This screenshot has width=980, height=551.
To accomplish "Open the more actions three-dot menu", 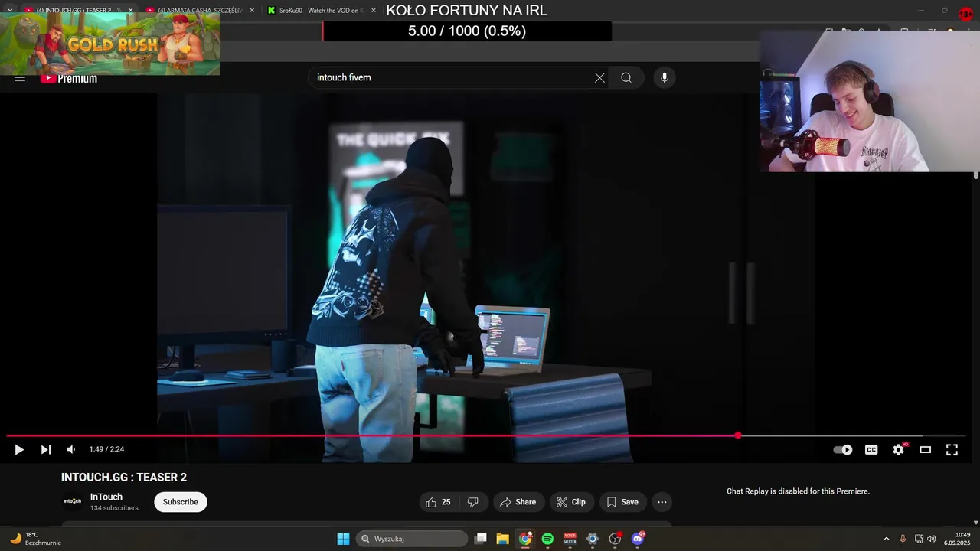I will point(662,502).
